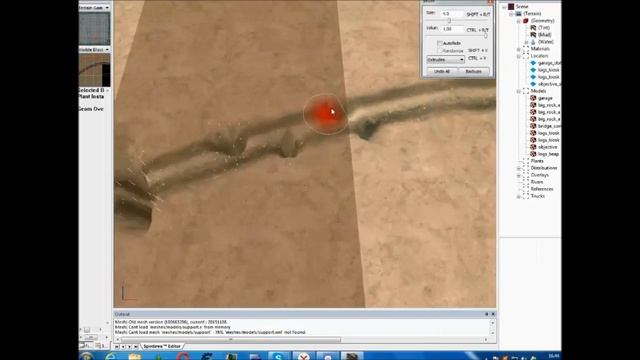Select the Geometry node icon
This screenshot has height=360, width=640.
[526, 20]
